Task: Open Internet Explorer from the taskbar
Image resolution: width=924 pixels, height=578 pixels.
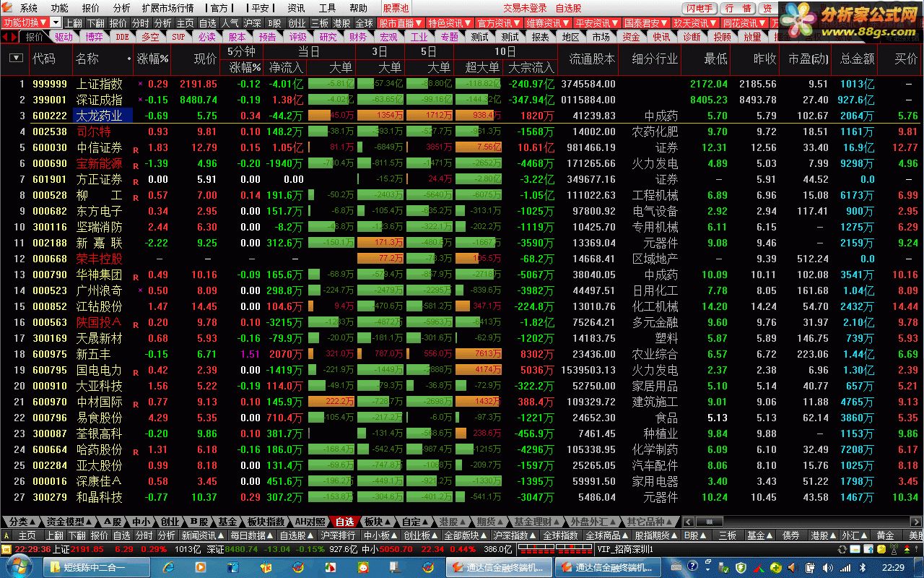Action: 169,568
